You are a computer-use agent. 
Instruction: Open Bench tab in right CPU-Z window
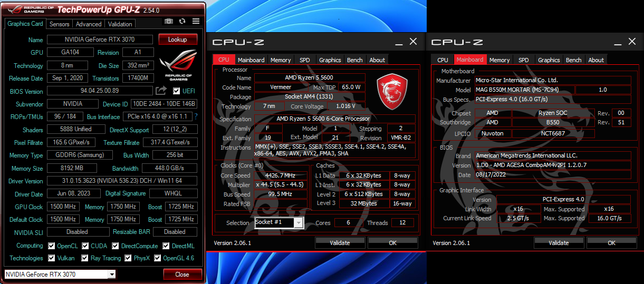click(x=574, y=60)
